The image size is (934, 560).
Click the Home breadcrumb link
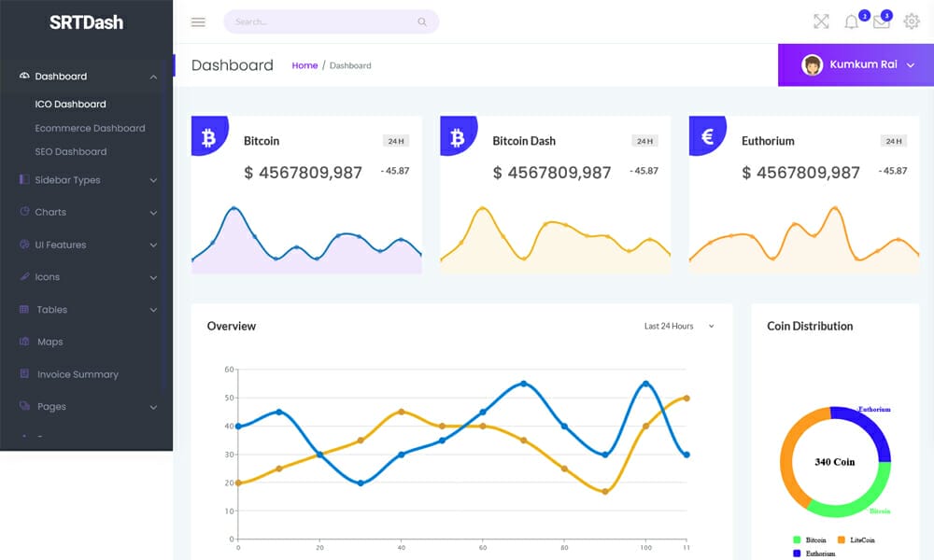pos(304,65)
